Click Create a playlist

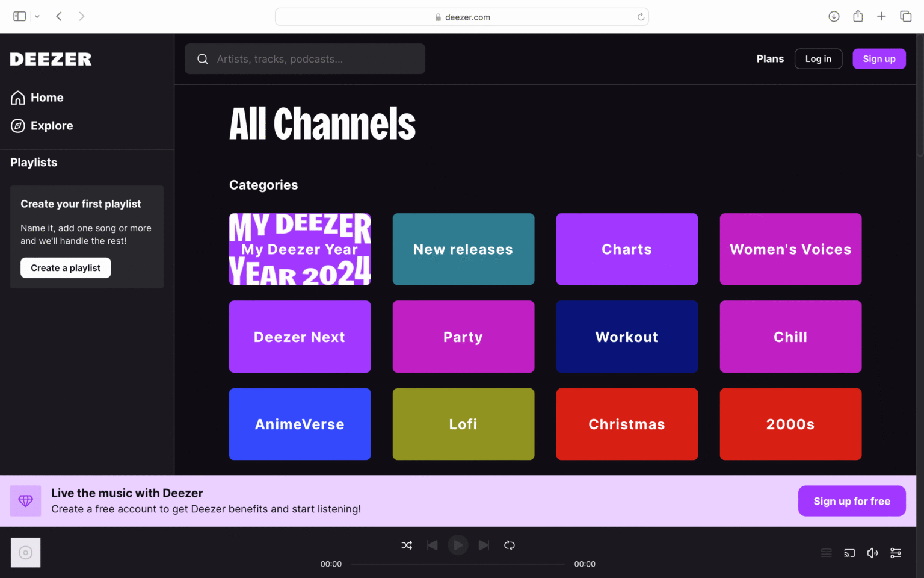[65, 267]
